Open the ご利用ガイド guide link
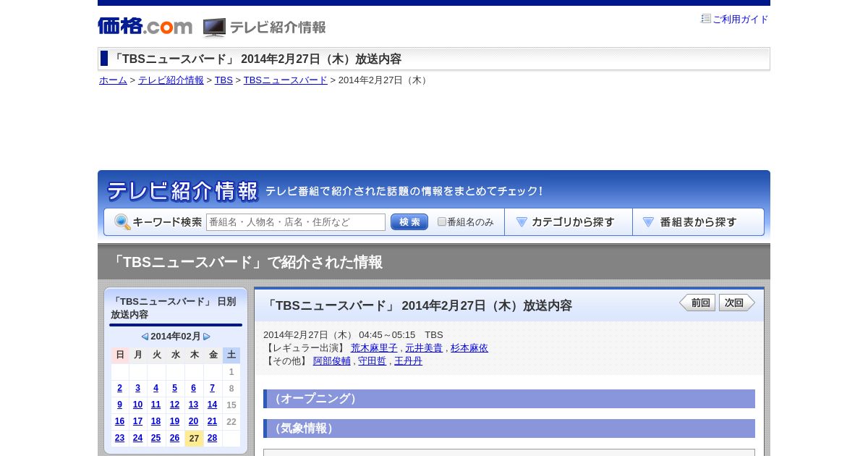 pyautogui.click(x=740, y=20)
